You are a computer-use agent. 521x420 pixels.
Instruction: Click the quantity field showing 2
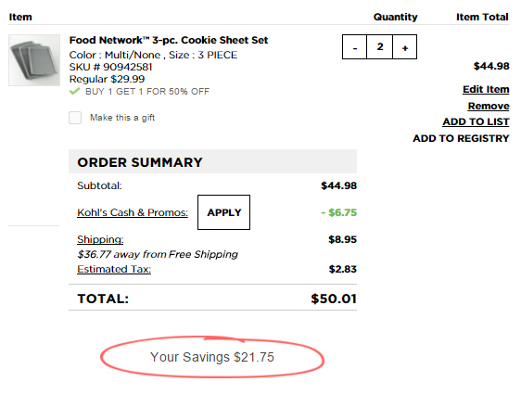point(380,47)
